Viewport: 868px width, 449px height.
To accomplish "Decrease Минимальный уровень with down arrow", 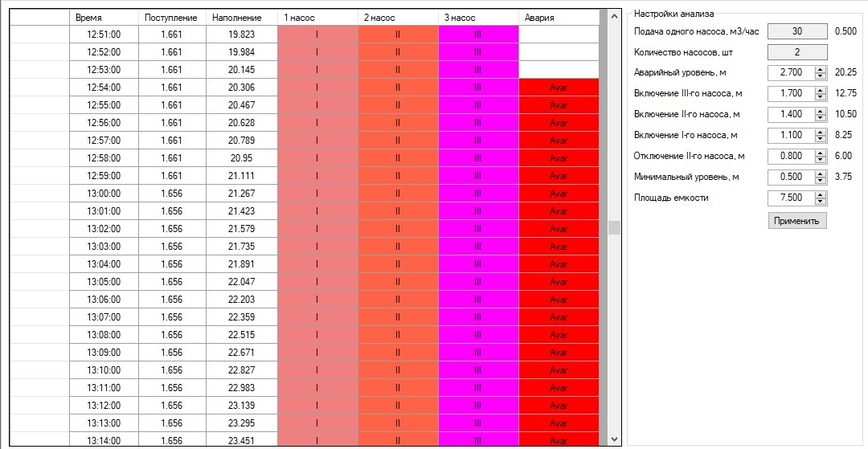I will click(x=820, y=180).
